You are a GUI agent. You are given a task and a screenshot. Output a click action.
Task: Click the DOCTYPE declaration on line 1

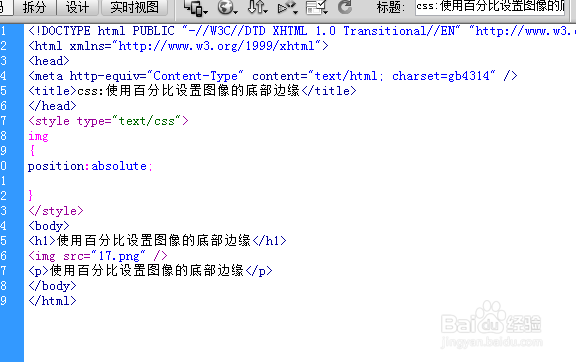(x=302, y=31)
